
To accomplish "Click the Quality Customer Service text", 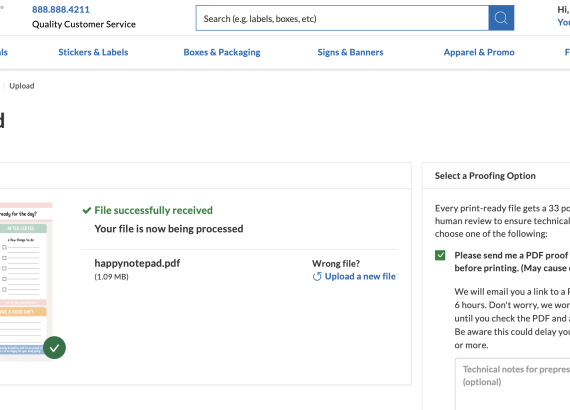I will coord(84,24).
